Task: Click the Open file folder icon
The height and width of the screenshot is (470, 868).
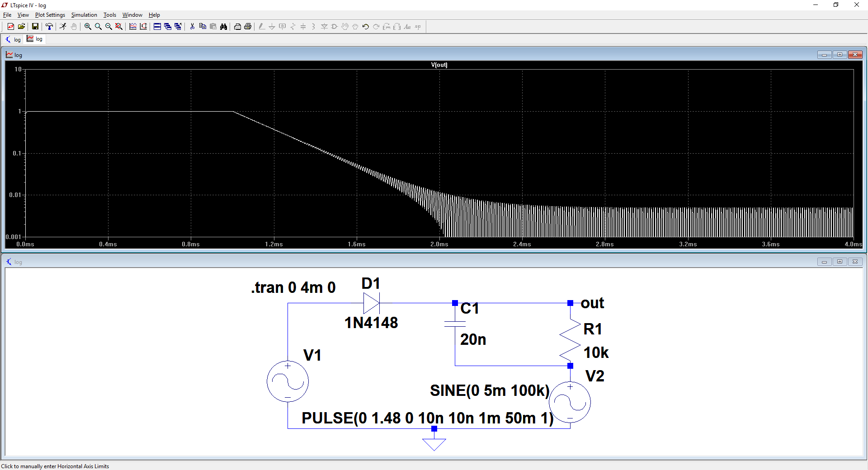Action: [21, 27]
